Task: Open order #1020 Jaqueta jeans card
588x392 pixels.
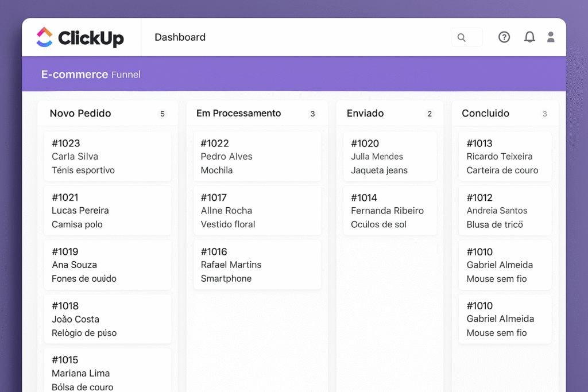Action: pos(390,157)
